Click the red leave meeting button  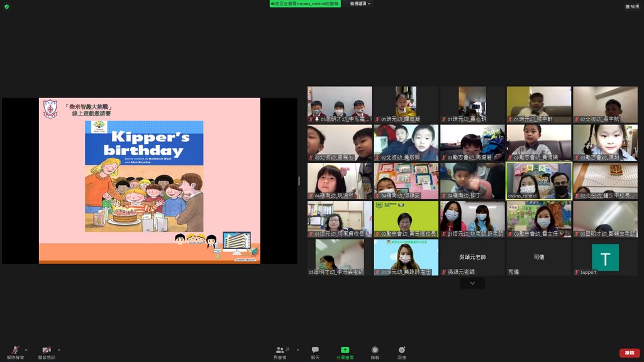[x=629, y=353]
